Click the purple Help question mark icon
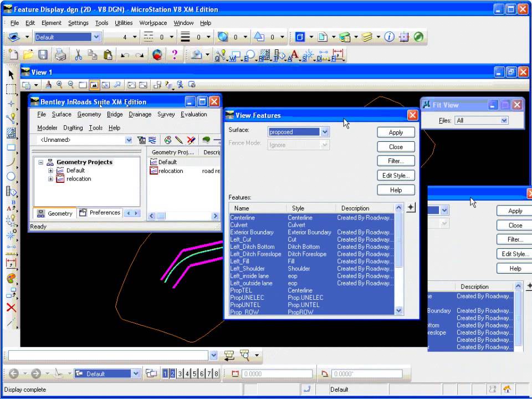Screen dimensions: 532x399 click(x=175, y=55)
